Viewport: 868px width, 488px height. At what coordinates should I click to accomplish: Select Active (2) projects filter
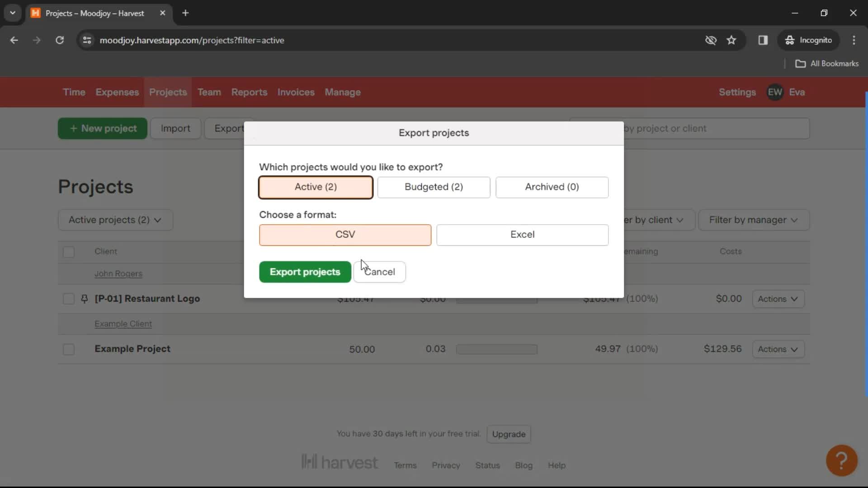pyautogui.click(x=316, y=187)
